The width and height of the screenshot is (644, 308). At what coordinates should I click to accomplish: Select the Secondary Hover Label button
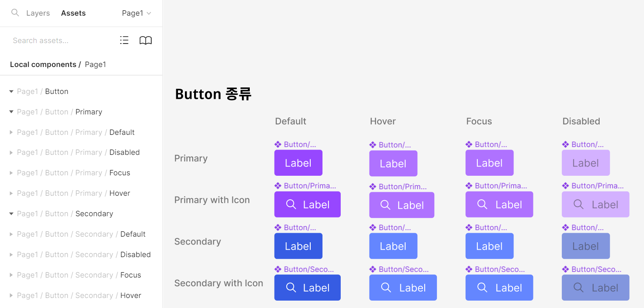click(x=393, y=246)
